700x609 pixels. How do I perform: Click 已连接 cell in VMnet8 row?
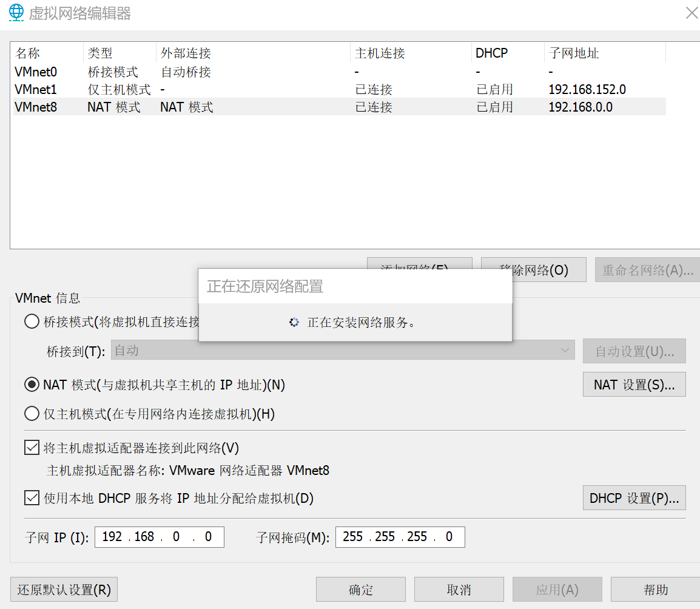[374, 107]
